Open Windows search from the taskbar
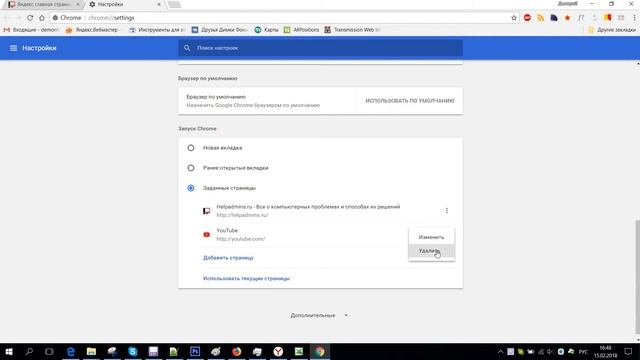The height and width of the screenshot is (360, 640). pyautogui.click(x=29, y=351)
